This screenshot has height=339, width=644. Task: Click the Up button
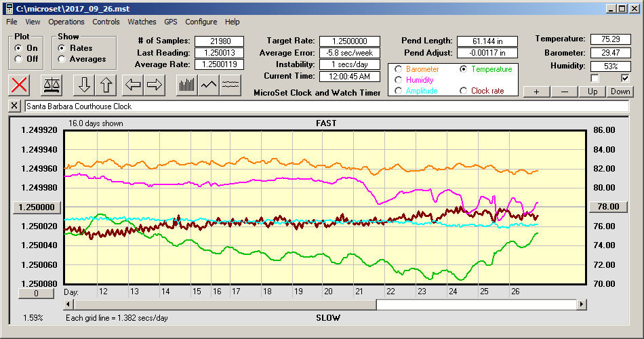click(592, 92)
